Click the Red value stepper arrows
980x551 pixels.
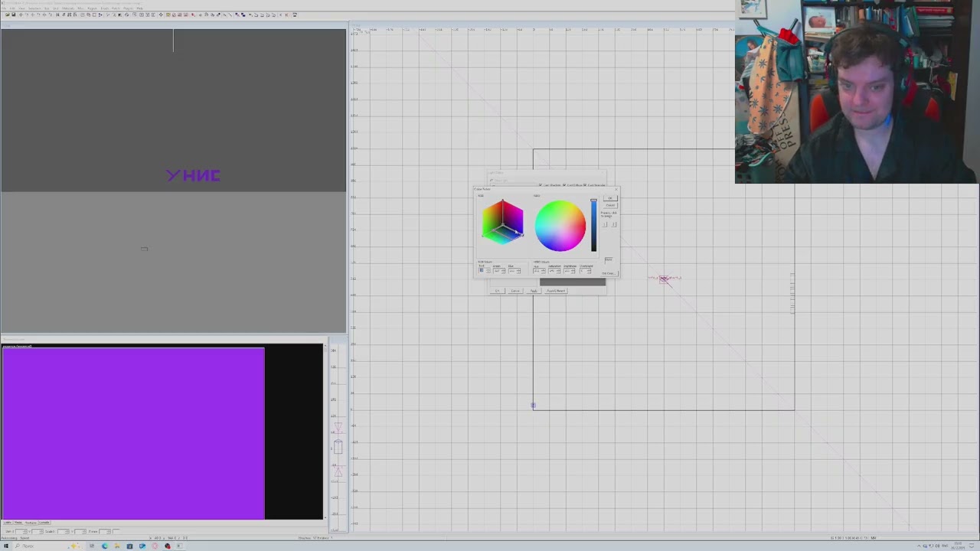[488, 271]
